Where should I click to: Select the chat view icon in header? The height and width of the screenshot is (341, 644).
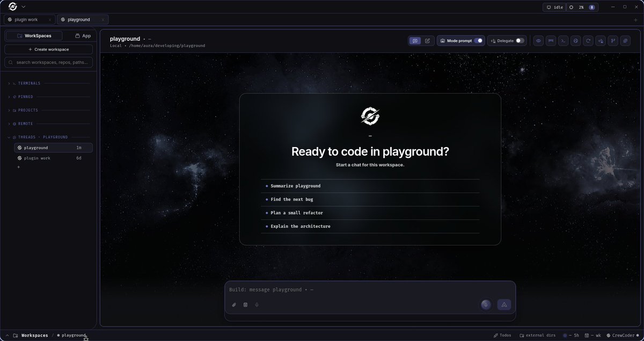(414, 41)
